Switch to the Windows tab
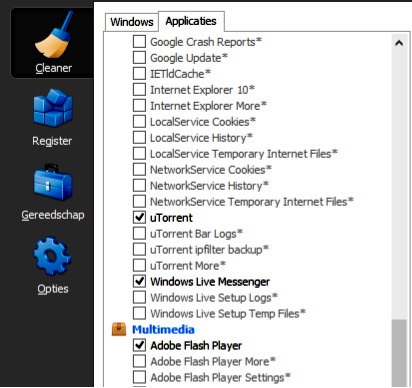 132,22
